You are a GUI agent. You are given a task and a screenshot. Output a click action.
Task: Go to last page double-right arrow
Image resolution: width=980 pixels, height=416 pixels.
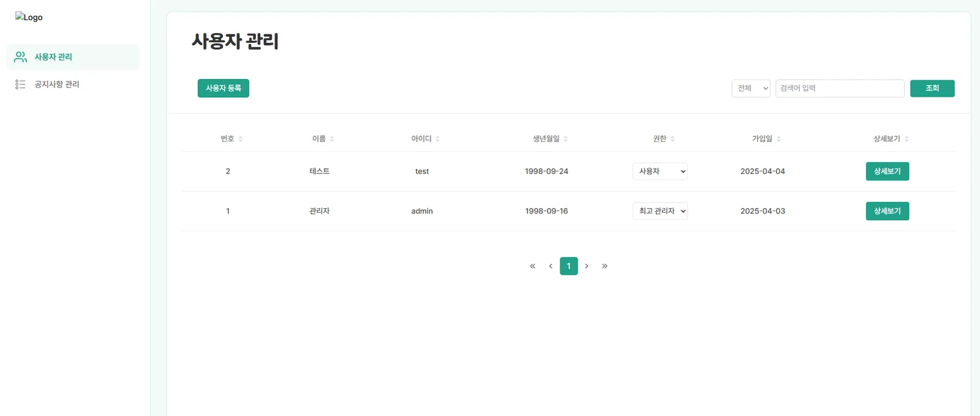pos(605,266)
